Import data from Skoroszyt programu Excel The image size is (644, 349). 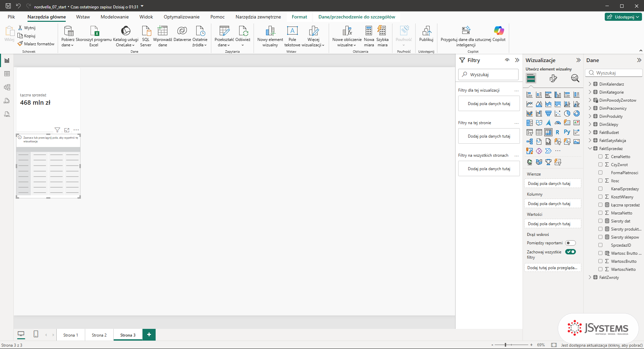[94, 36]
